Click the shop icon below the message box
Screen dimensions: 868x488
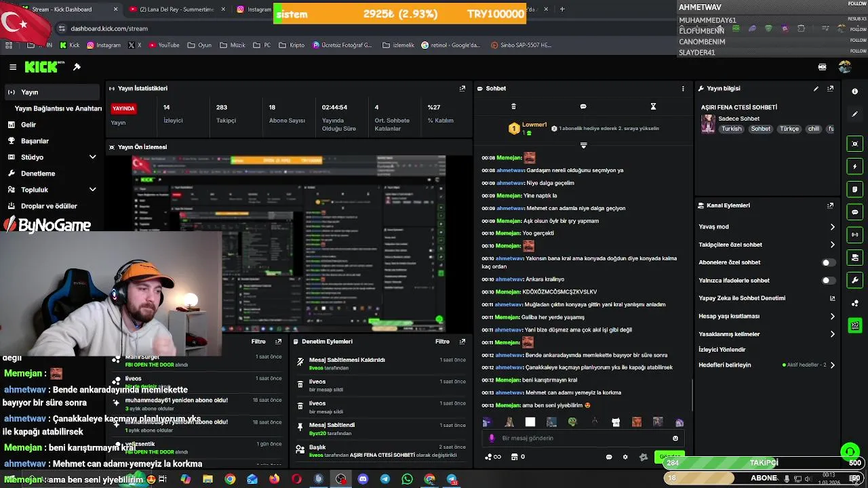click(513, 457)
